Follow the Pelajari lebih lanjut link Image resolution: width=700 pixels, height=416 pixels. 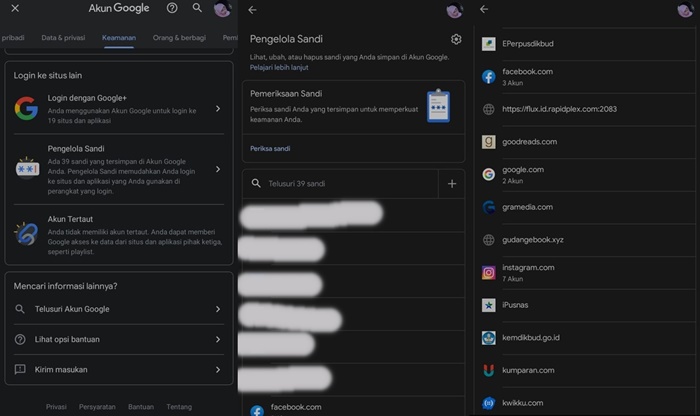[279, 67]
